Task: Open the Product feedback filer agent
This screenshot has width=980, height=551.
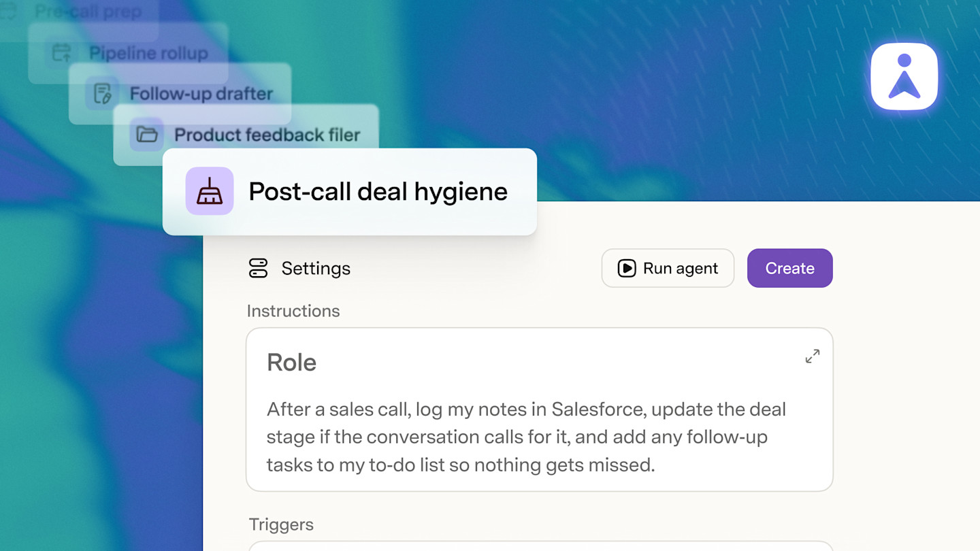Action: [246, 135]
